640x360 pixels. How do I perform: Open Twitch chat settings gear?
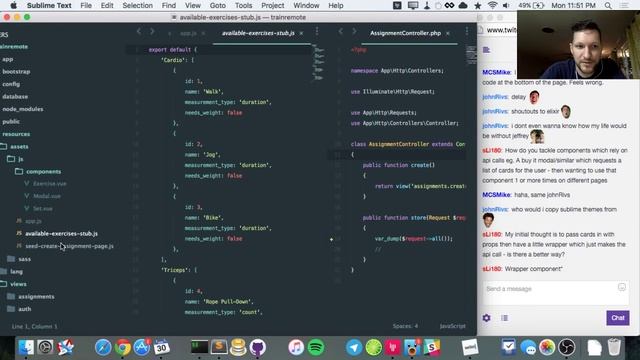pyautogui.click(x=487, y=318)
